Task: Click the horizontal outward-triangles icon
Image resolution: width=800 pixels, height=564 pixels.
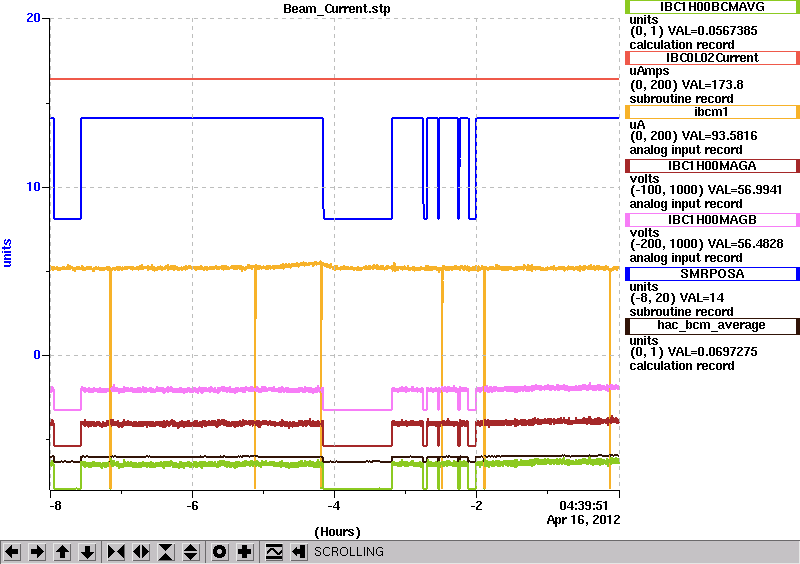Action: 141,552
